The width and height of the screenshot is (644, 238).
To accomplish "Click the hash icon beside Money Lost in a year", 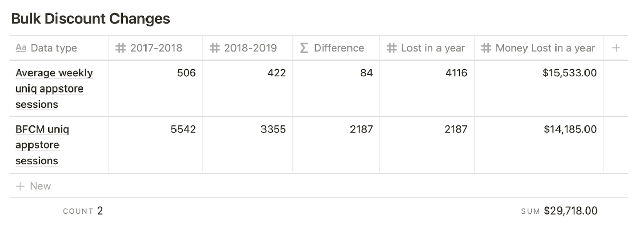I will click(x=486, y=48).
